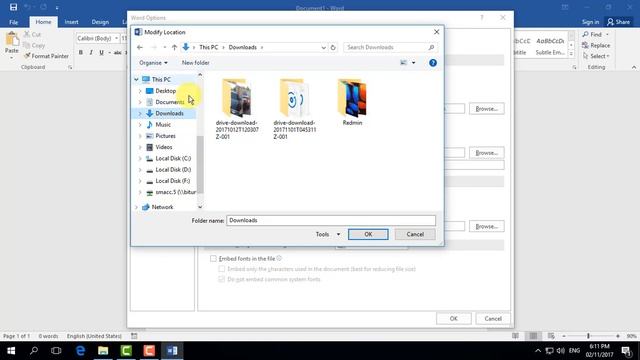
Task: Switch to the Insert ribbon tab
Action: (x=71, y=22)
